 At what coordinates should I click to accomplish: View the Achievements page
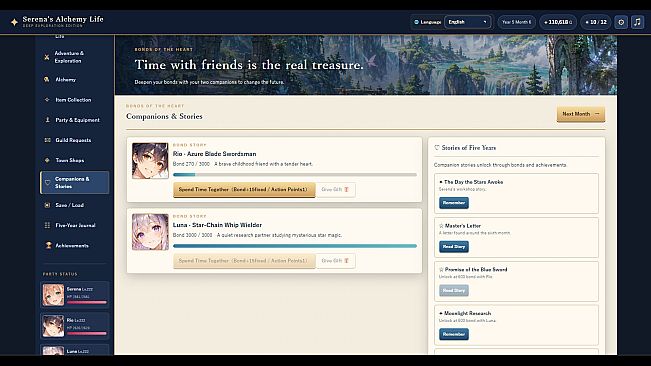coord(75,246)
